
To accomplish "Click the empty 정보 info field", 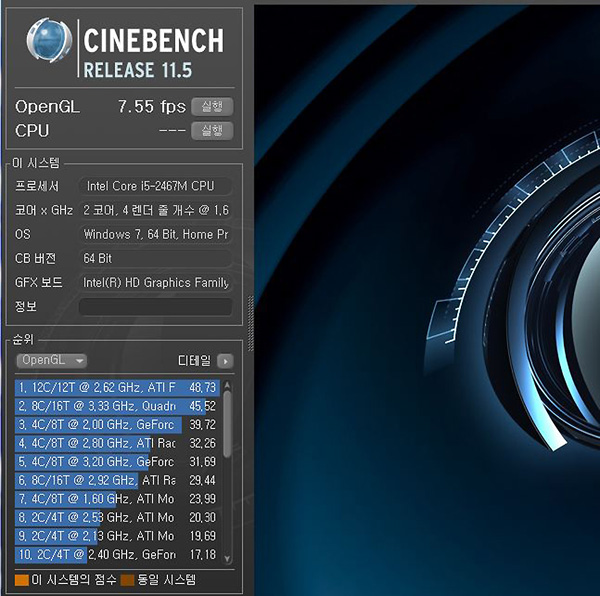I will tap(155, 307).
